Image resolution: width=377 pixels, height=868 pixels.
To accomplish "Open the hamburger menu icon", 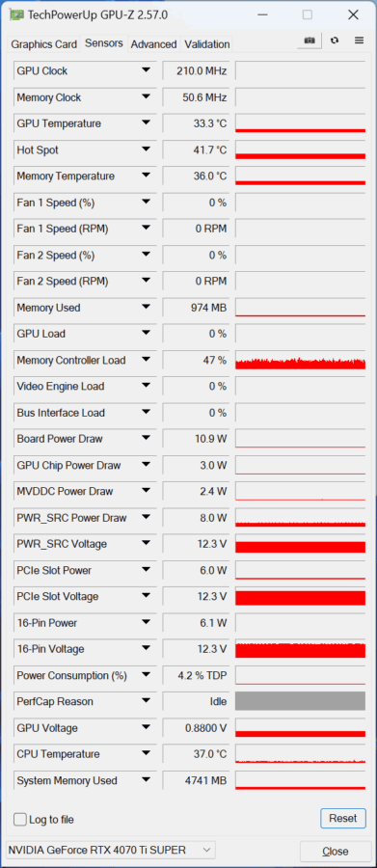I will coord(359,41).
